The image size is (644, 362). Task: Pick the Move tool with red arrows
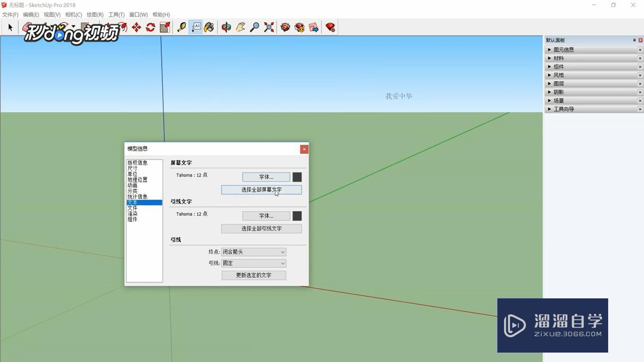[x=136, y=27]
